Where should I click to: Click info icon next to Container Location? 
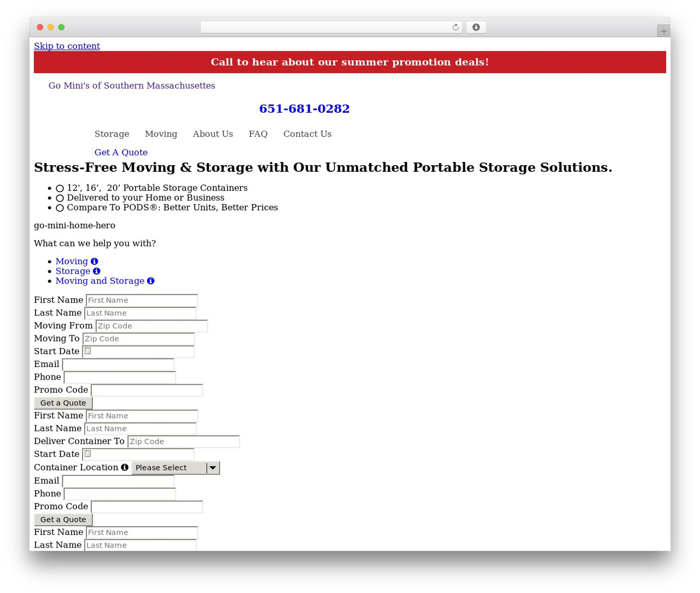pyautogui.click(x=125, y=468)
